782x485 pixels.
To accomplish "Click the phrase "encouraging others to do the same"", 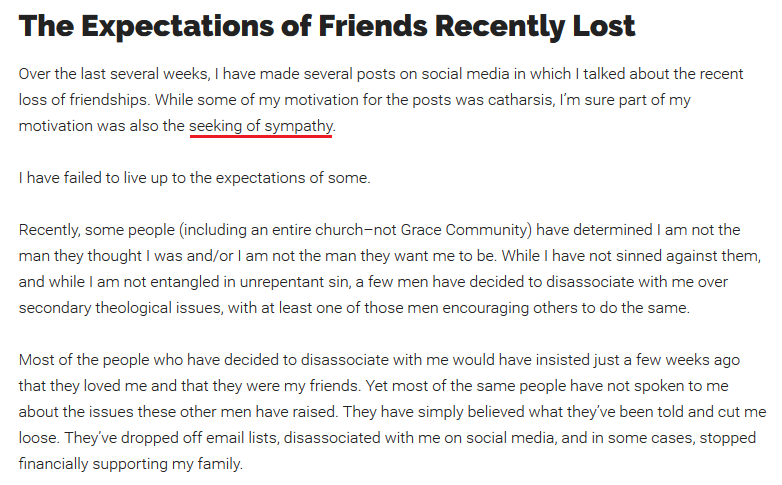I will [566, 307].
